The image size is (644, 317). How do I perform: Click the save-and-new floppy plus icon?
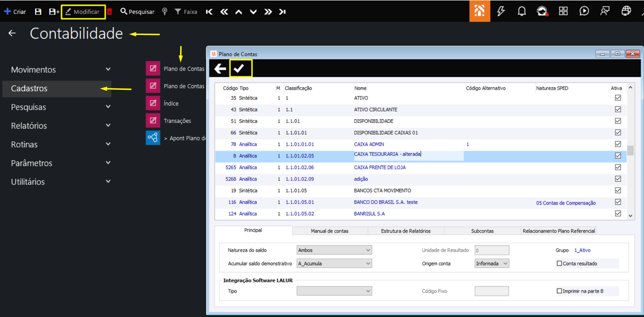[x=54, y=12]
